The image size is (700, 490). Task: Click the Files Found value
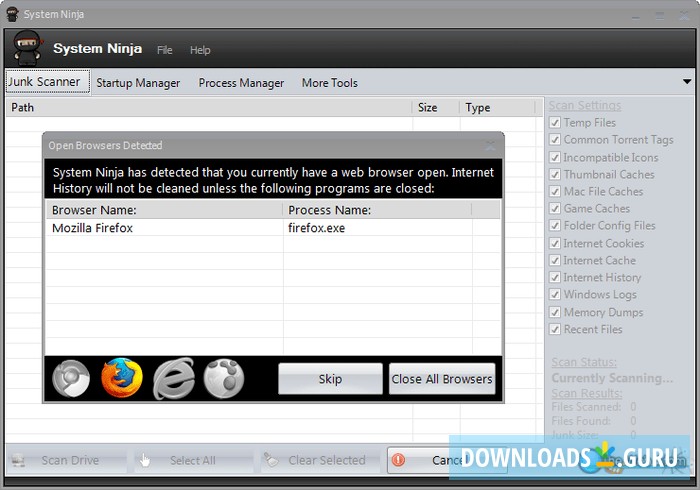[633, 421]
